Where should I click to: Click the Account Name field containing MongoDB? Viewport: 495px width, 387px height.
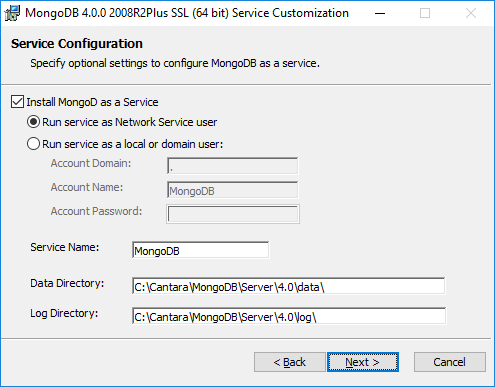pyautogui.click(x=233, y=190)
